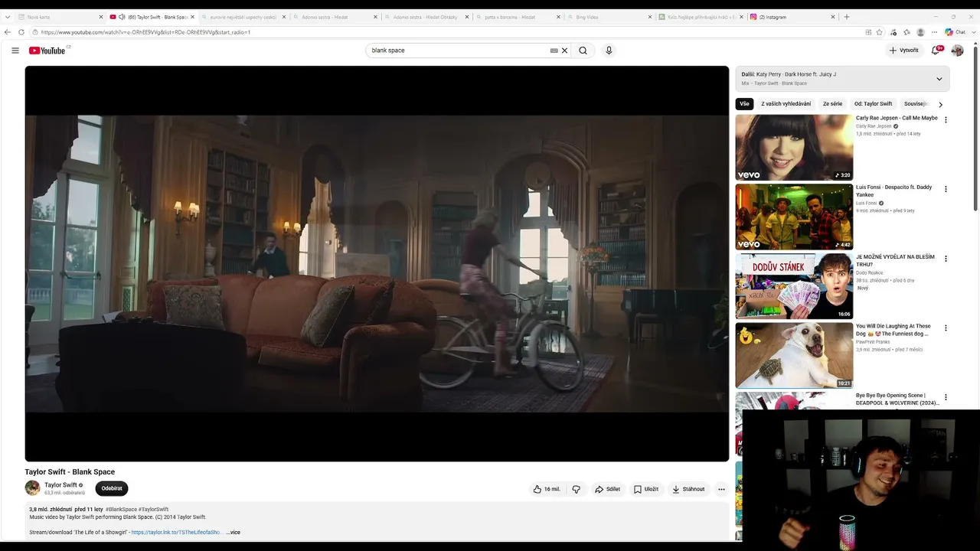Screen dimensions: 980x551
Task: Bookmark this page with the star
Action: 880,32
